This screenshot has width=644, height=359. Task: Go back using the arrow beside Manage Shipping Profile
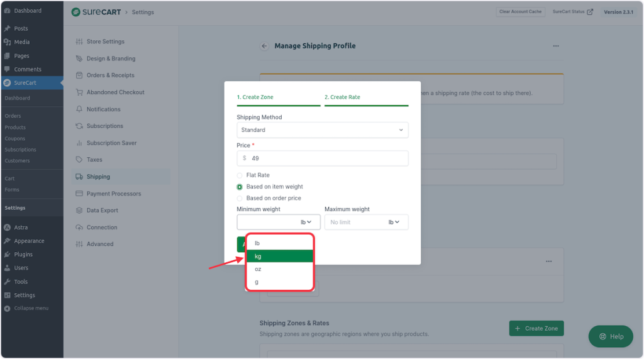point(265,46)
